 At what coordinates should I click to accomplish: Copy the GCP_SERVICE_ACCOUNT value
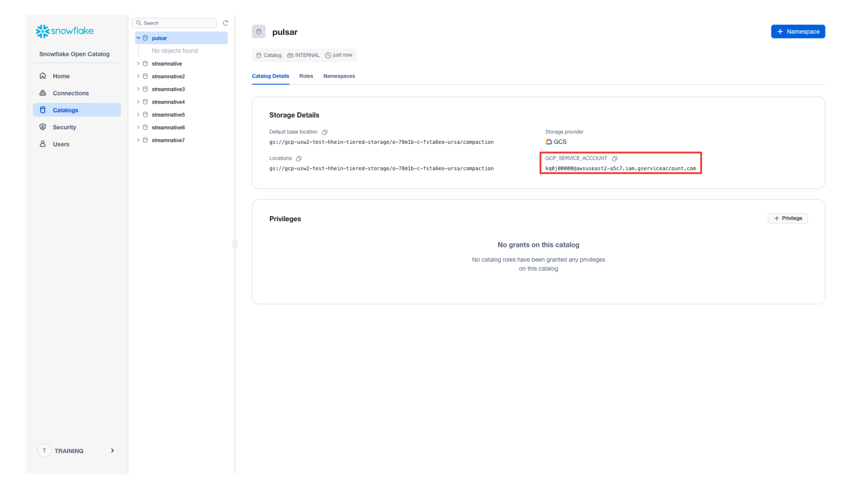615,159
